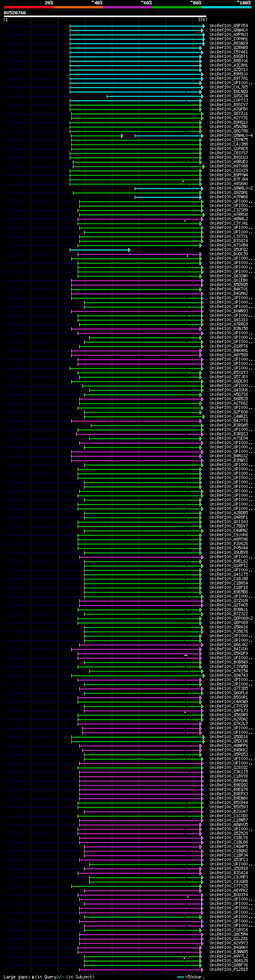Click the UniRef100_Q4S310 label

[229, 320]
